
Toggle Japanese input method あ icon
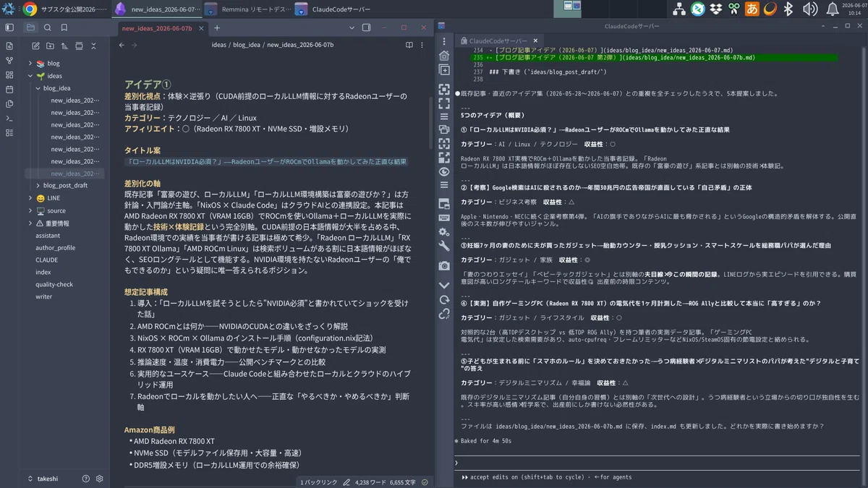(x=752, y=9)
